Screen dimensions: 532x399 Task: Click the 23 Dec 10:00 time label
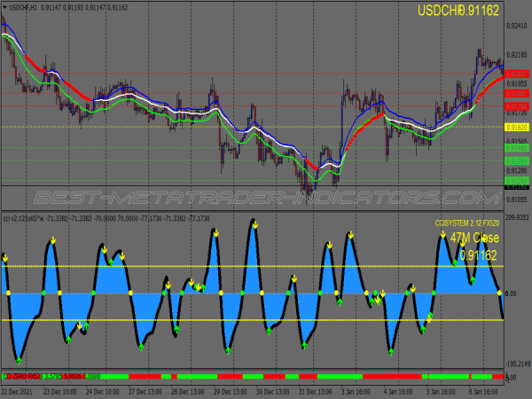[59, 392]
